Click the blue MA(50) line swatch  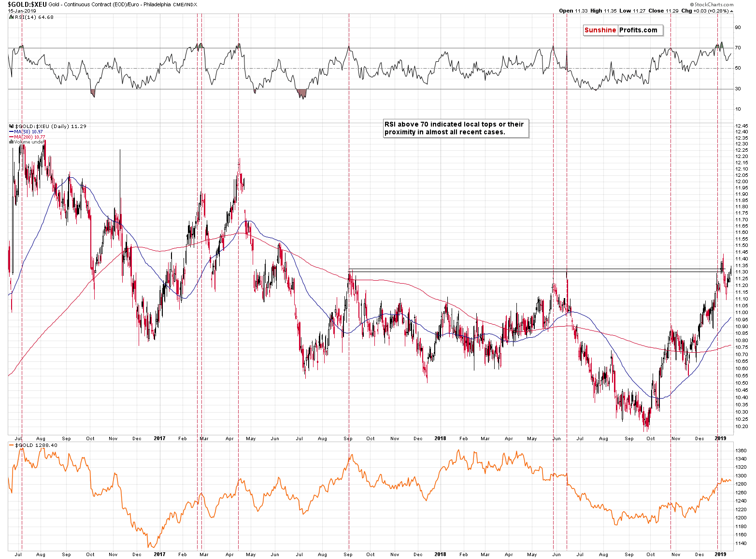(x=12, y=131)
